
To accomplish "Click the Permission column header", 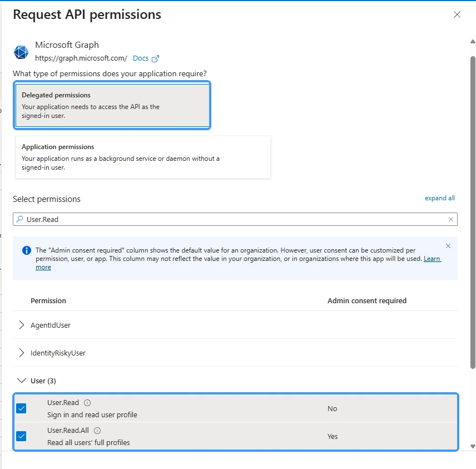I will pyautogui.click(x=48, y=301).
